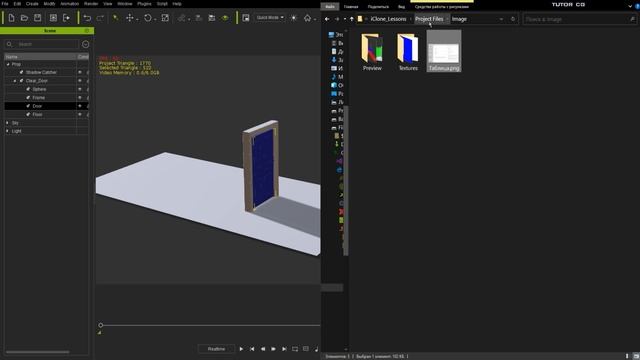Undo the last action
Image resolution: width=640 pixels, height=360 pixels.
[x=87, y=18]
